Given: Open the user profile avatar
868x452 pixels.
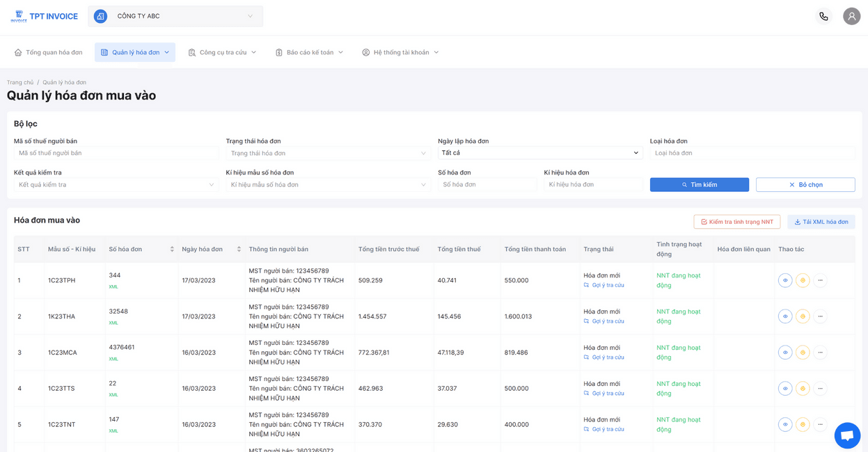Looking at the screenshot, I should tap(851, 16).
